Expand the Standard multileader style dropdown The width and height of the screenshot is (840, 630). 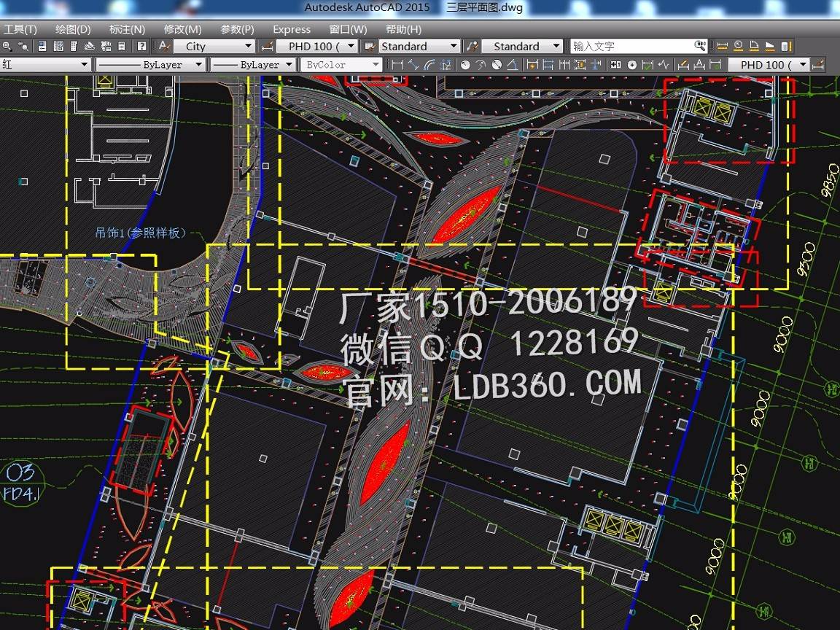point(556,46)
